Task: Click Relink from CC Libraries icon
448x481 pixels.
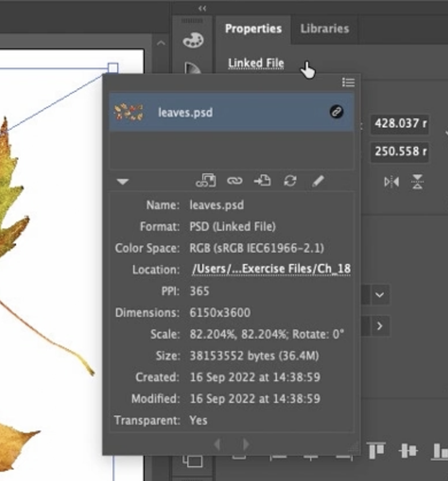Action: (206, 181)
